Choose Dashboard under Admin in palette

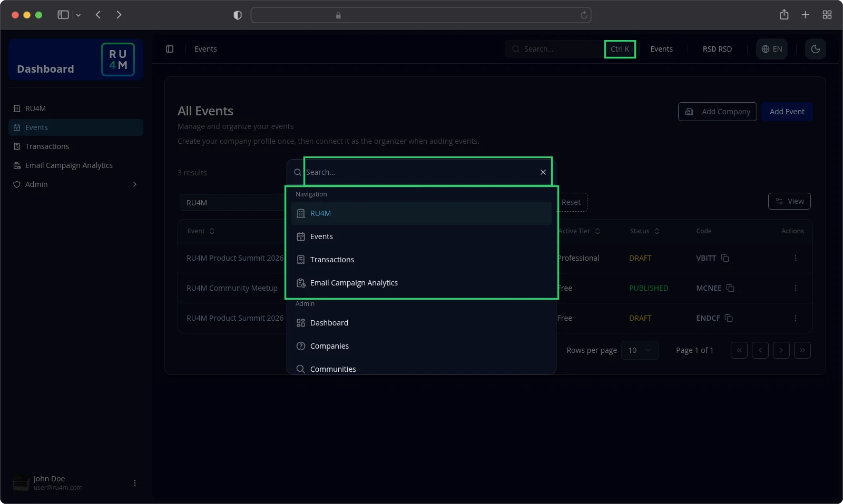coord(421,323)
